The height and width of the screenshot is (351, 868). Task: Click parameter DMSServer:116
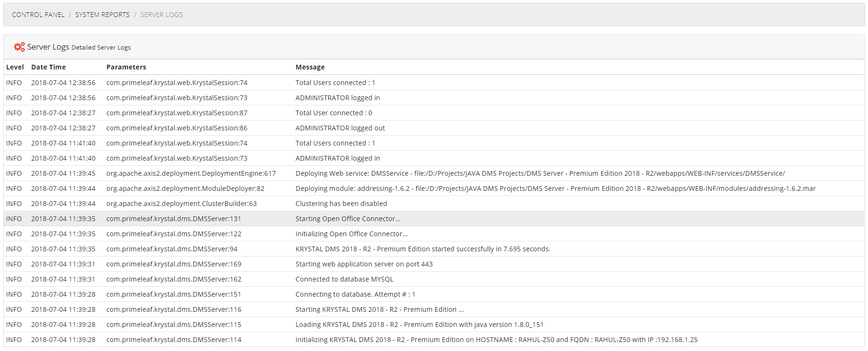tap(174, 309)
